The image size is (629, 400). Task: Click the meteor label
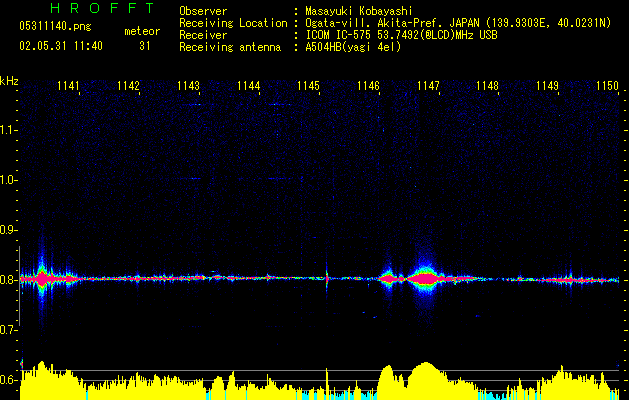(x=142, y=31)
